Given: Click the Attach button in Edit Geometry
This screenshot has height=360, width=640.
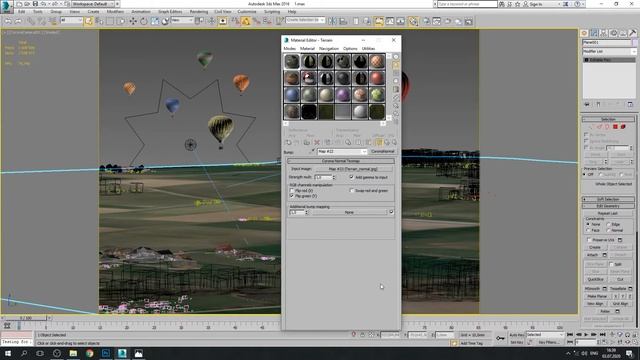Looking at the screenshot, I should tap(592, 255).
